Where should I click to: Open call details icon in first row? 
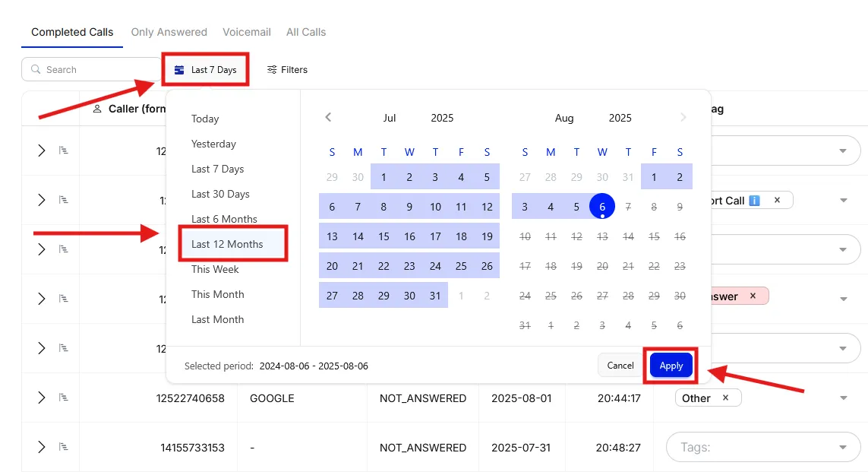[x=64, y=150]
